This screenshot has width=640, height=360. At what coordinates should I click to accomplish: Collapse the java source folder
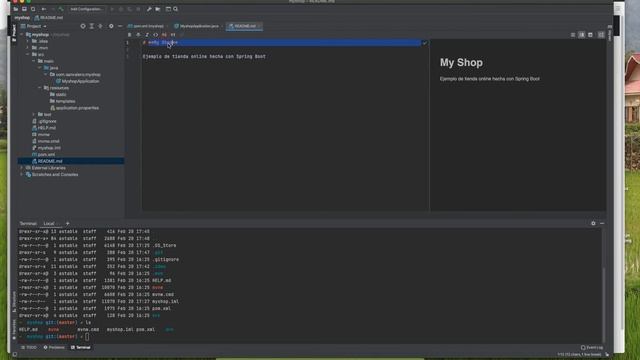point(40,68)
